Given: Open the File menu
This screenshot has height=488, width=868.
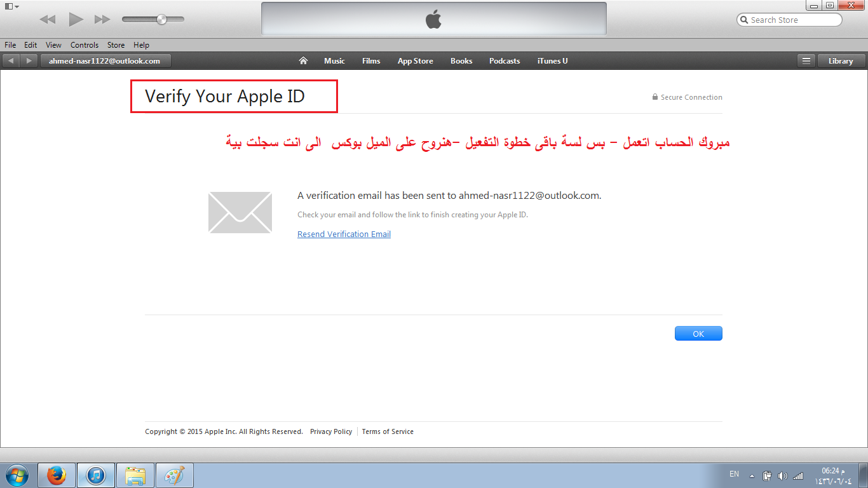Looking at the screenshot, I should [x=10, y=45].
